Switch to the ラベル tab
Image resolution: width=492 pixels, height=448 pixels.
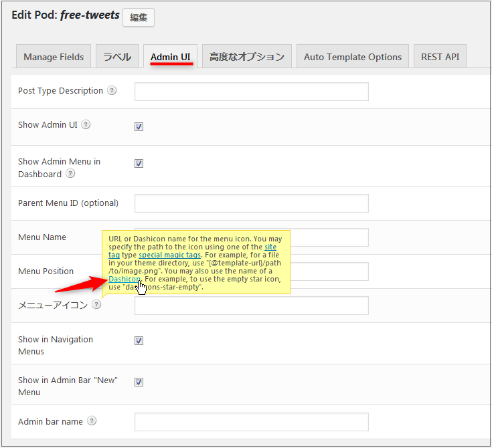(x=117, y=57)
